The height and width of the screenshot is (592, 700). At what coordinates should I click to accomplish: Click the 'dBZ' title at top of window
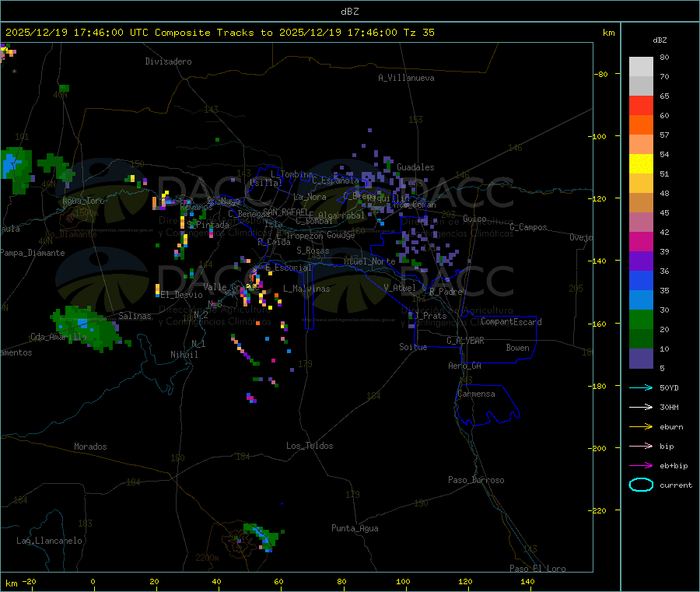(x=349, y=12)
